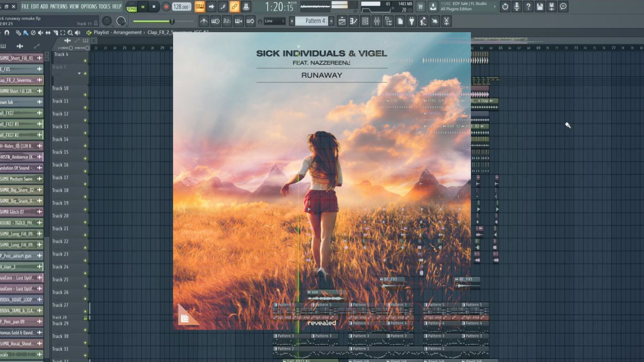The width and height of the screenshot is (644, 362).
Task: Toggle the overdub/blend recording icon
Action: point(239,21)
